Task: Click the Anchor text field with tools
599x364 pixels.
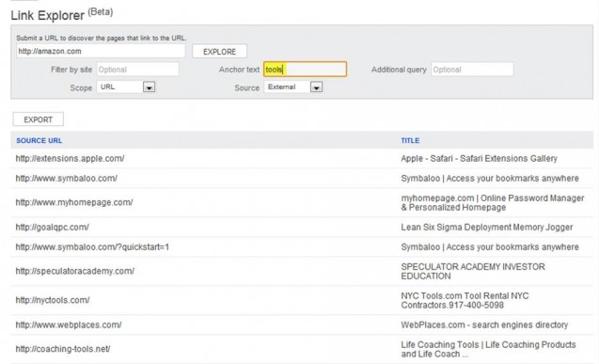Action: pyautogui.click(x=306, y=70)
